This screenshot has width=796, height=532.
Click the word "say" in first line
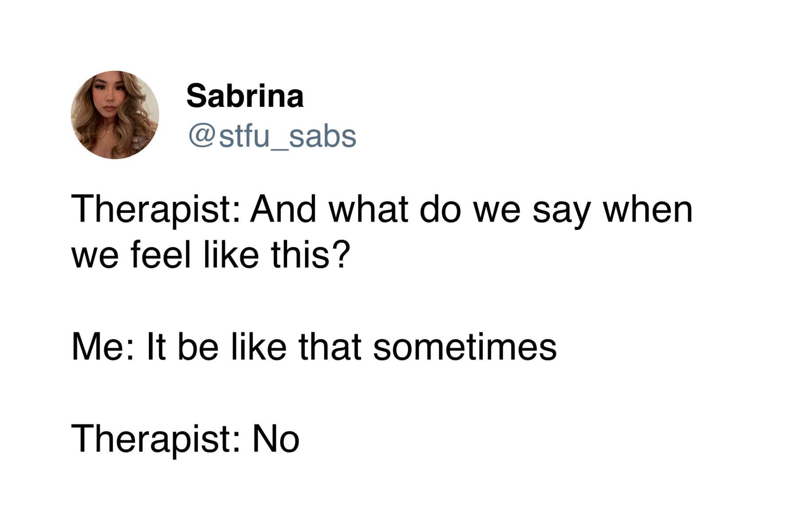[560, 213]
